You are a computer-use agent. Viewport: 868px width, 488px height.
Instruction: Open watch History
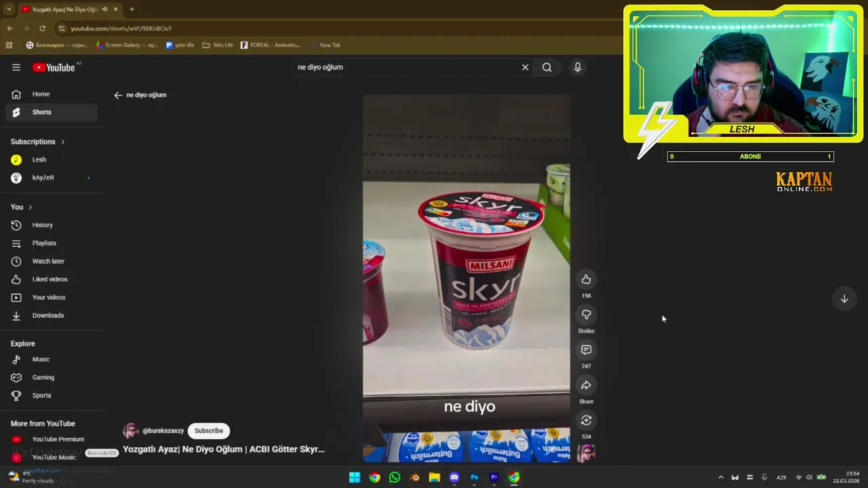coord(52,225)
